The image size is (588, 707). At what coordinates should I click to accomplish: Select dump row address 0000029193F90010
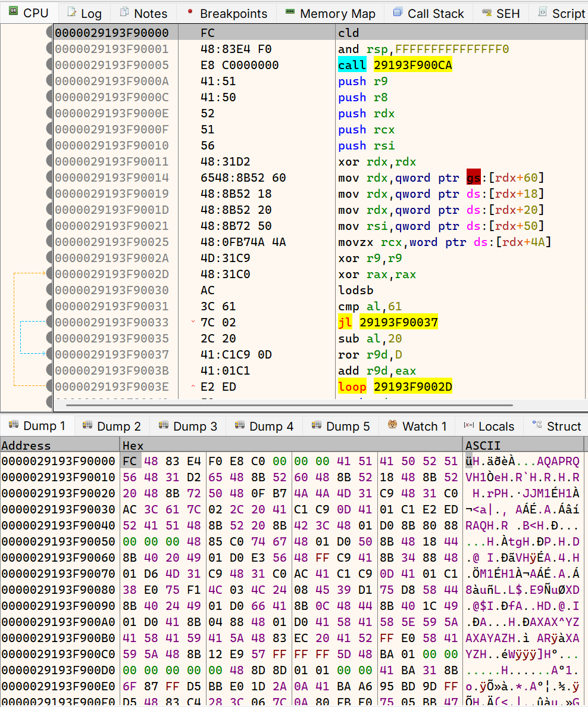tap(58, 478)
